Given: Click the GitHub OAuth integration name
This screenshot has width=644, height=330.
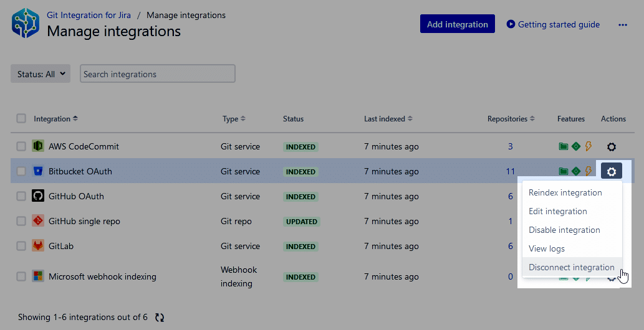Looking at the screenshot, I should coord(76,196).
